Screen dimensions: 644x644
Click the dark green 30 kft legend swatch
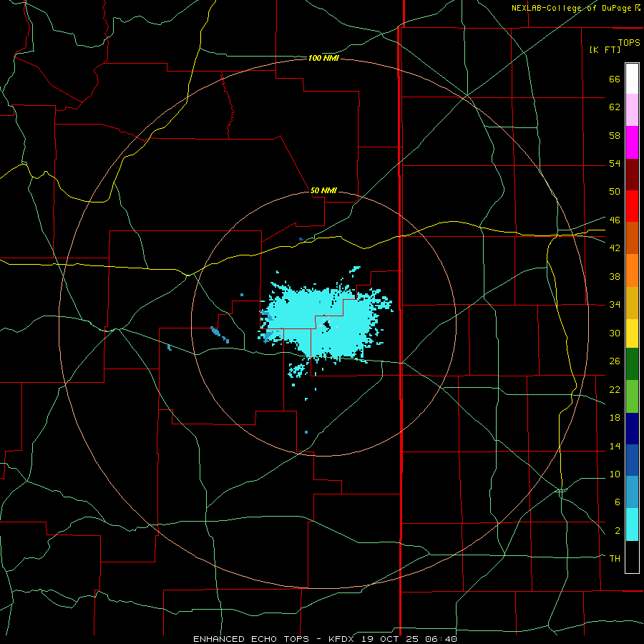click(x=632, y=364)
